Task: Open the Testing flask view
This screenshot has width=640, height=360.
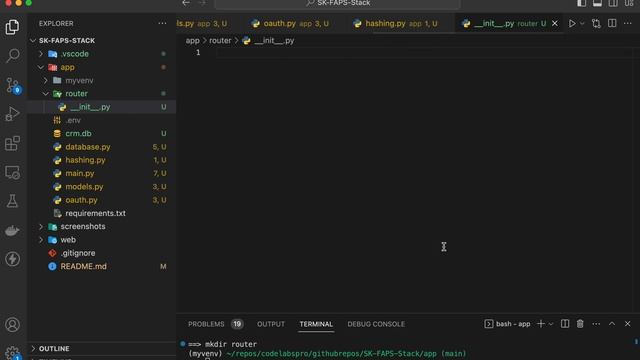Action: pyautogui.click(x=12, y=201)
